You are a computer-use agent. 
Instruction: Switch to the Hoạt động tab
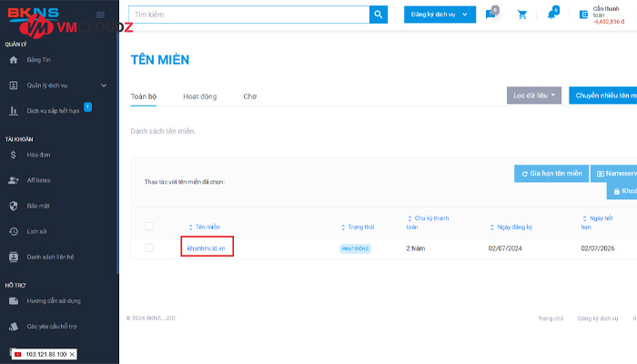tap(200, 96)
